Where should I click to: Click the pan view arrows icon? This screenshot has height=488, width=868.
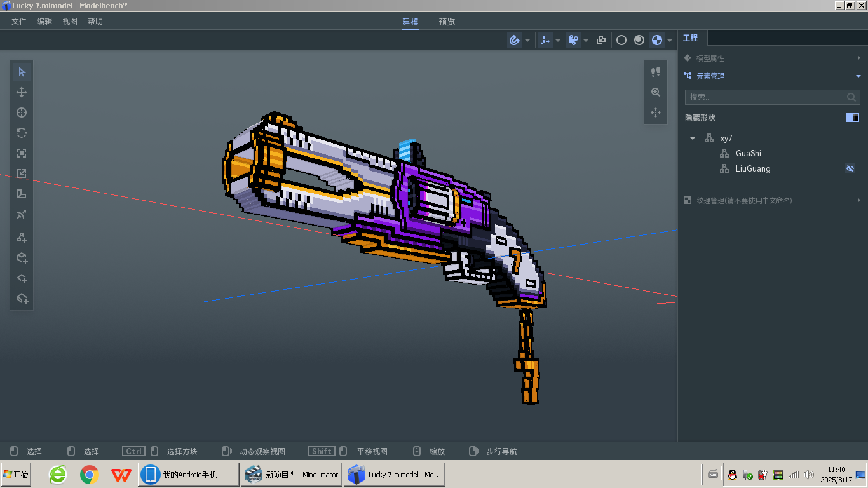coord(656,112)
